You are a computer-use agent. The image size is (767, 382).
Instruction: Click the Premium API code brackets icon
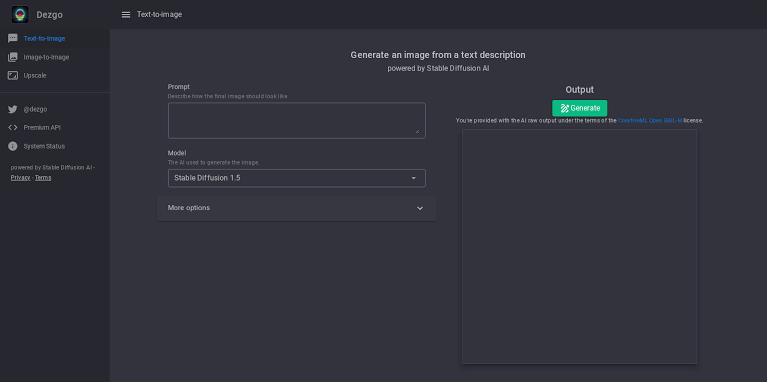[13, 128]
